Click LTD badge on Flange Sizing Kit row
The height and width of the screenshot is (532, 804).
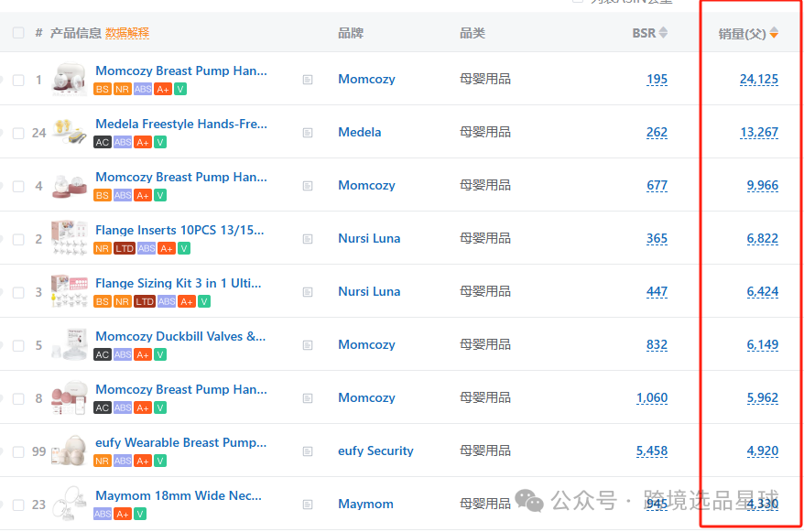144,301
